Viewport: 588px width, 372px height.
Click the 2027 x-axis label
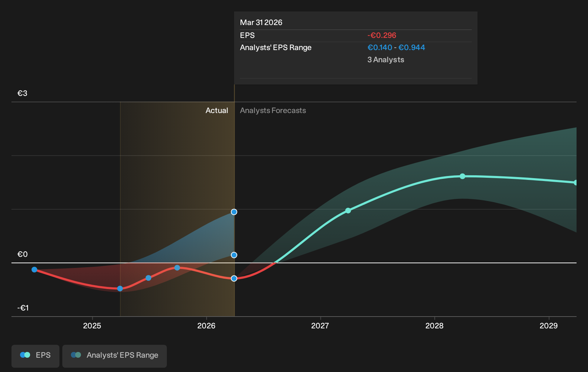point(320,326)
